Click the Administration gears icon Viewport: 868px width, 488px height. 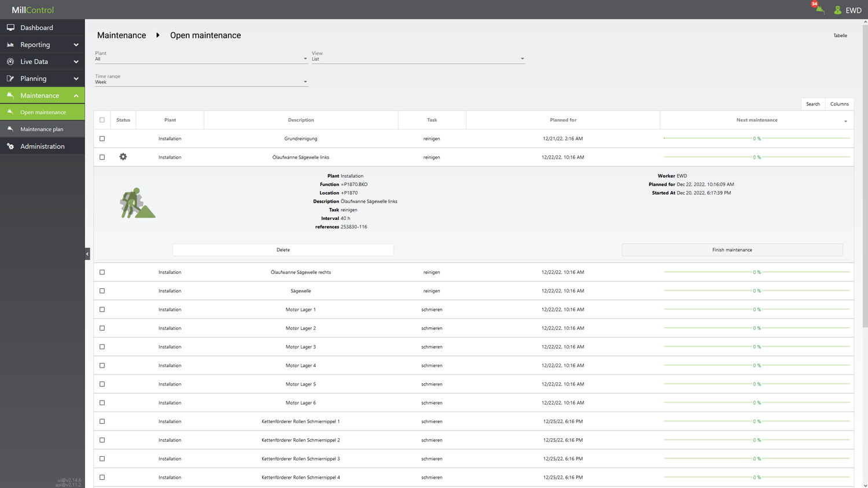pos(10,146)
